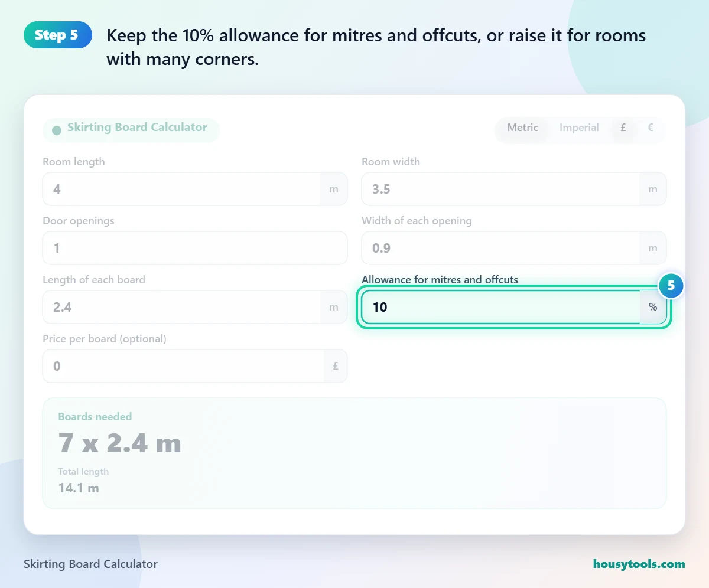Click the 'Allowance for mitres and offcuts' label

(440, 280)
